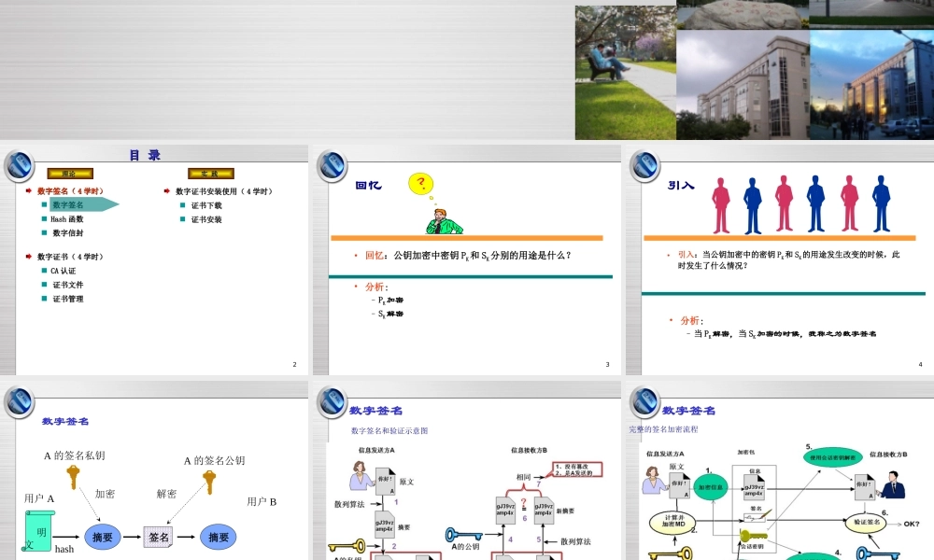The image size is (934, 560).
Task: Expand the 数字证书（4 学时）arrow item
Action: [x=28, y=257]
